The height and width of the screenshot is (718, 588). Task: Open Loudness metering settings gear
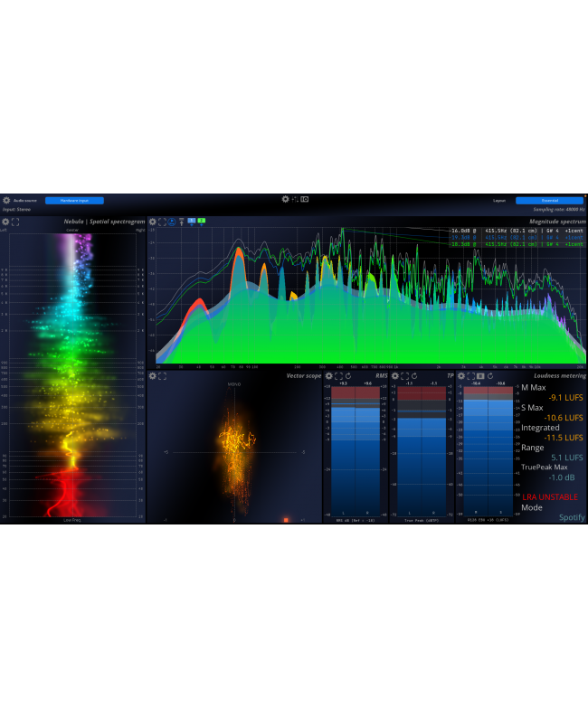coord(461,376)
